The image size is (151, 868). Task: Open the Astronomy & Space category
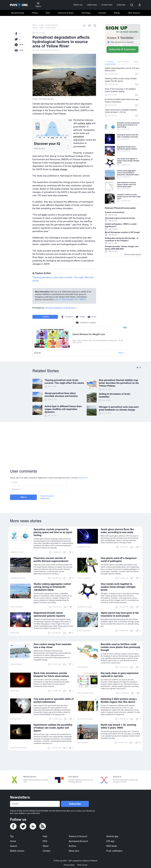(66, 13)
